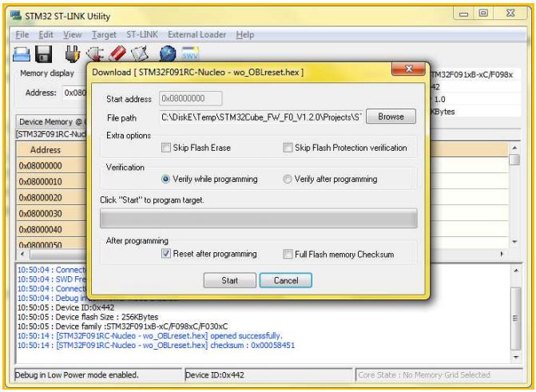Click status bar Device ID:0x442
Image resolution: width=536 pixels, height=392 pixels.
pos(268,375)
